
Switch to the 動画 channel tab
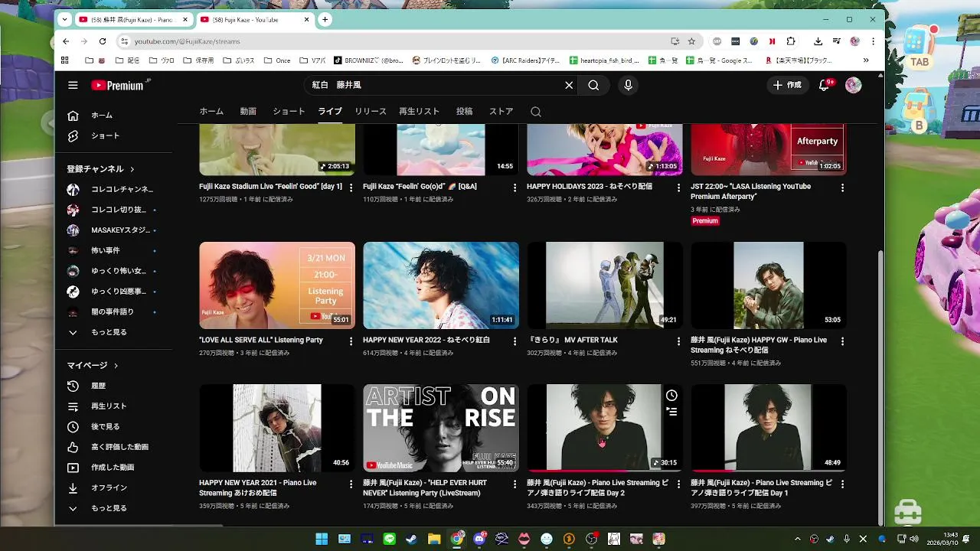[x=248, y=112]
